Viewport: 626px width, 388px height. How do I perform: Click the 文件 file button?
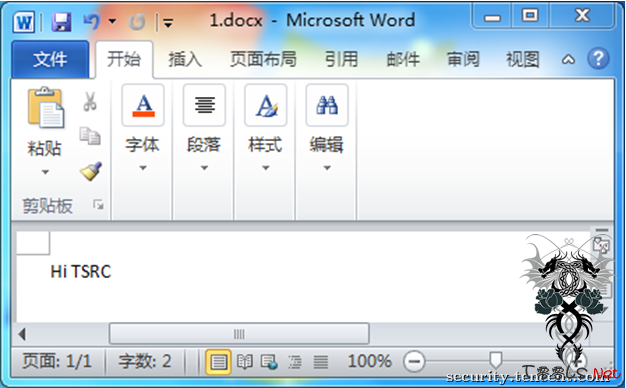tap(50, 59)
